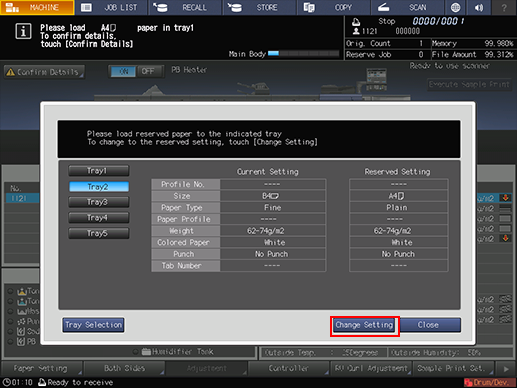
Task: Turn PB Heater OFF
Action: click(x=148, y=71)
